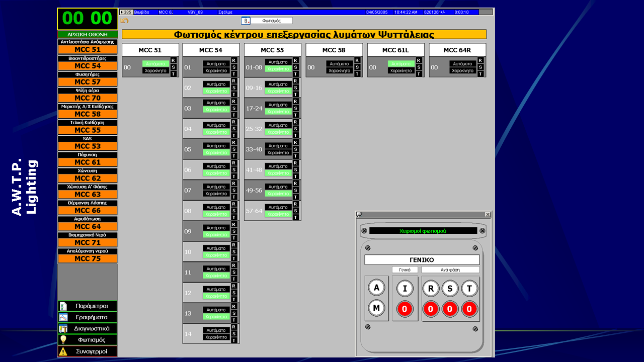This screenshot has width=644, height=362.
Task: Click the Διαγνωστικά tools icon
Action: 63,329
